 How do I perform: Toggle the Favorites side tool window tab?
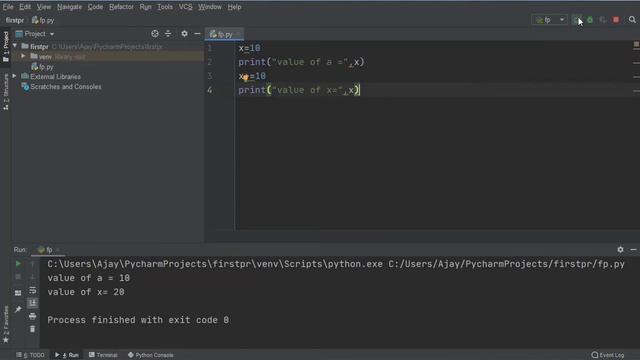pos(6,324)
